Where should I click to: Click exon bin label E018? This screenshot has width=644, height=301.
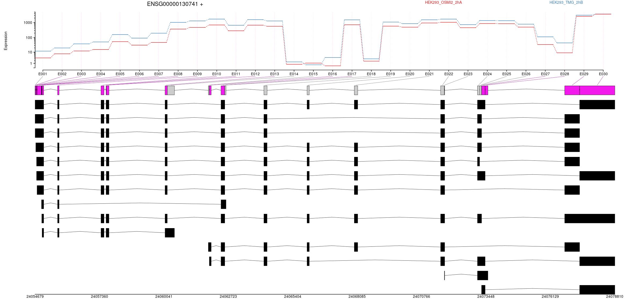371,74
